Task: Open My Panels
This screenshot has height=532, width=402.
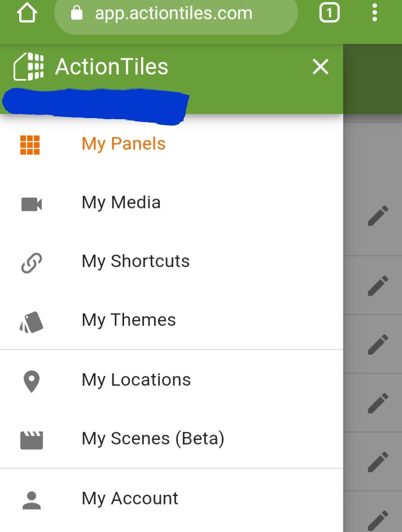Action: coord(123,143)
